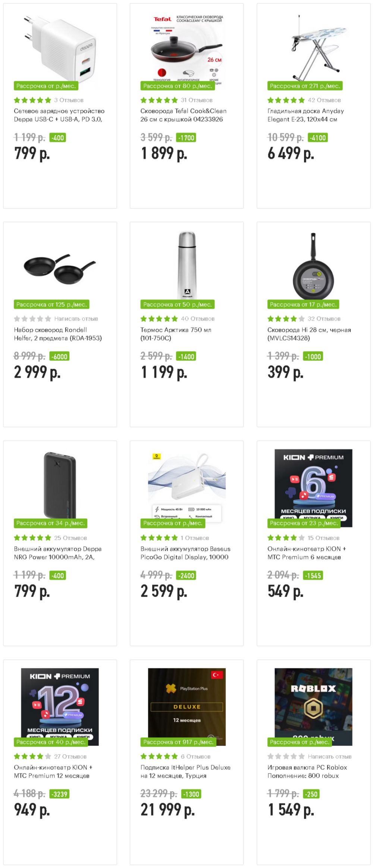Click the PlayStation Plus Deluxe image

(186, 702)
